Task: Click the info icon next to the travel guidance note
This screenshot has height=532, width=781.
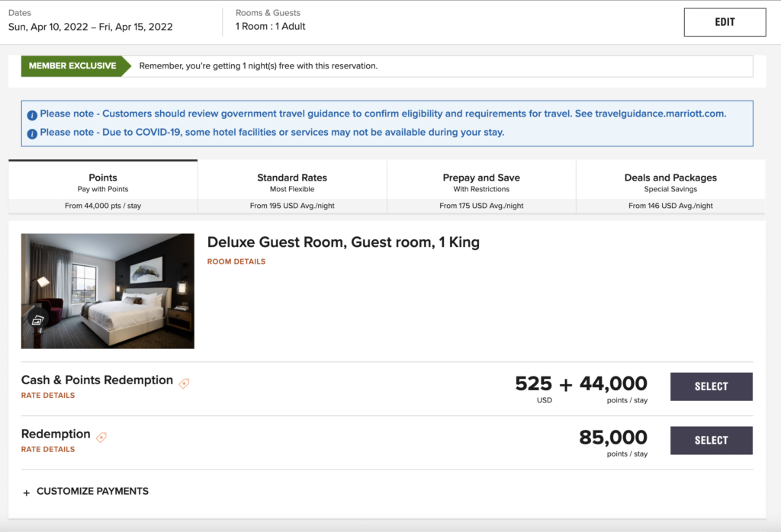Action: tap(31, 114)
